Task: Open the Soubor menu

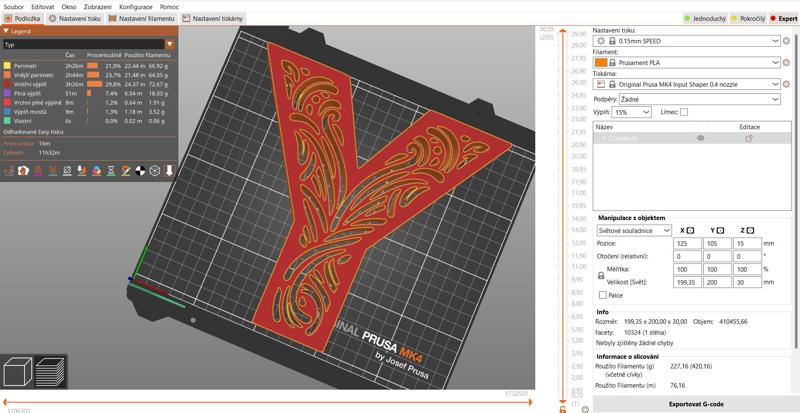Action: pos(13,7)
